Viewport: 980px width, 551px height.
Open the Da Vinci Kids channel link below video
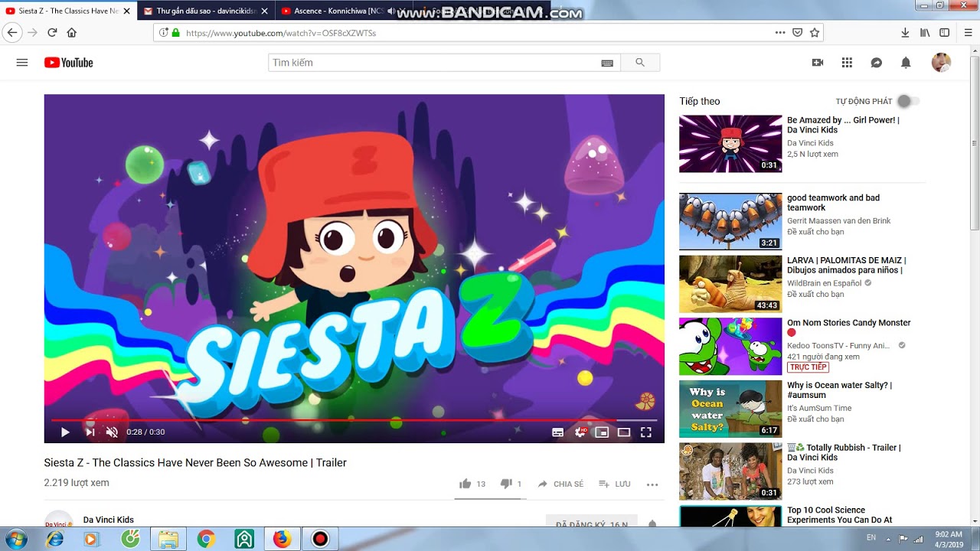(x=109, y=520)
